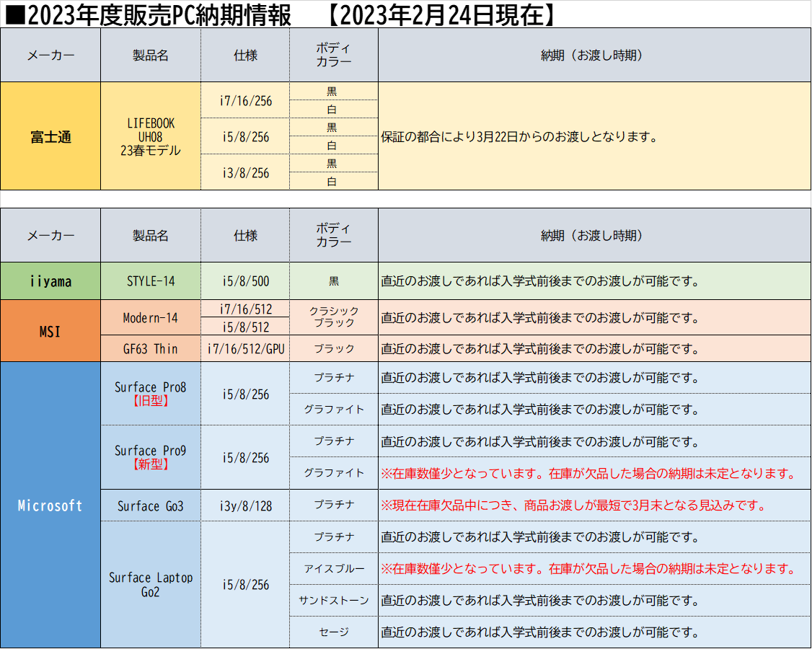Click the 仕様 header in second table
This screenshot has width=812, height=649.
245,235
